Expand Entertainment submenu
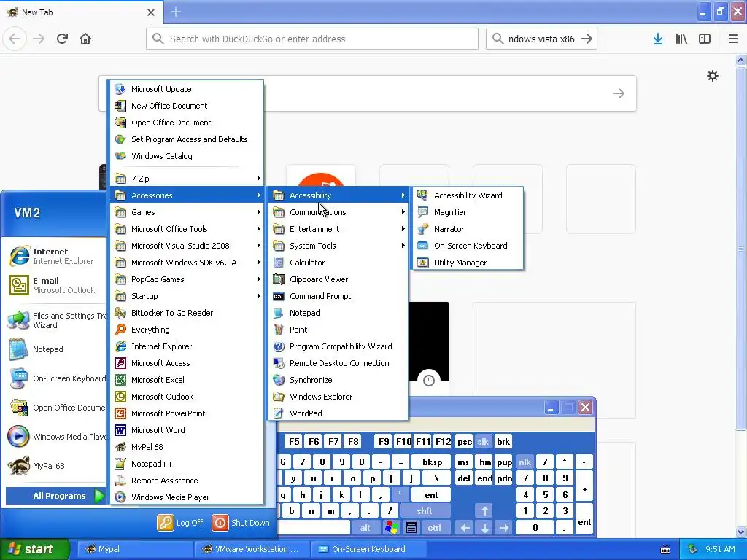The height and width of the screenshot is (560, 747). pyautogui.click(x=338, y=229)
